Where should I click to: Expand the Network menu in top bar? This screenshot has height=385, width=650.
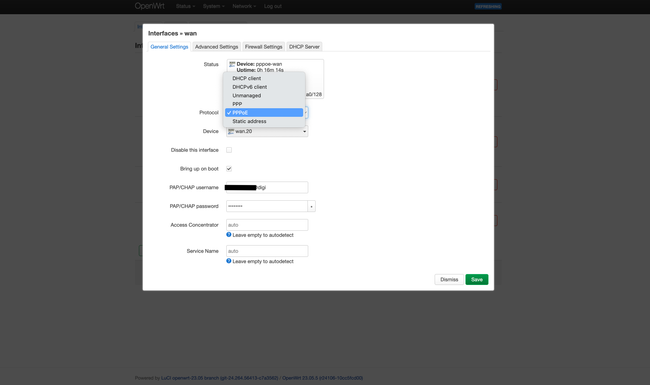tap(244, 6)
